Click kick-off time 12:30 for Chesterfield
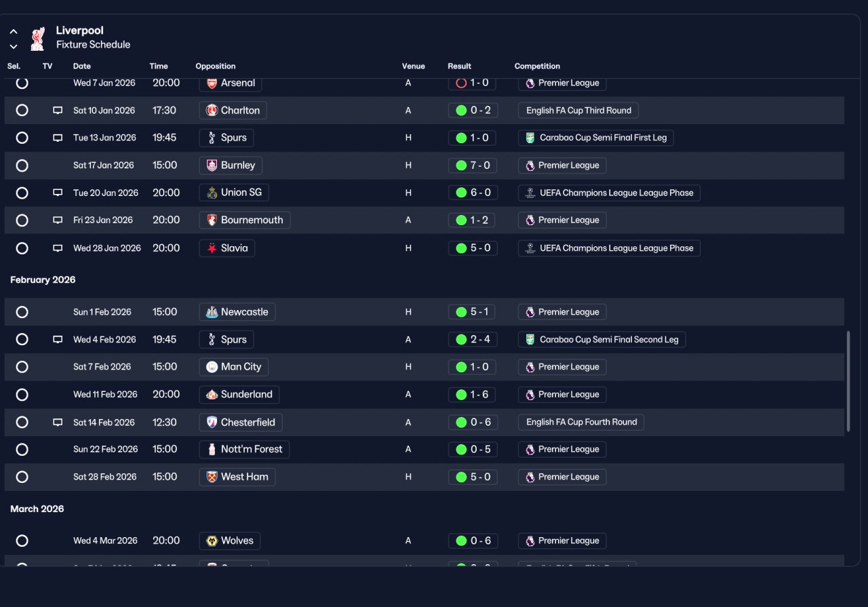Screen dimensions: 868x607 coord(165,423)
